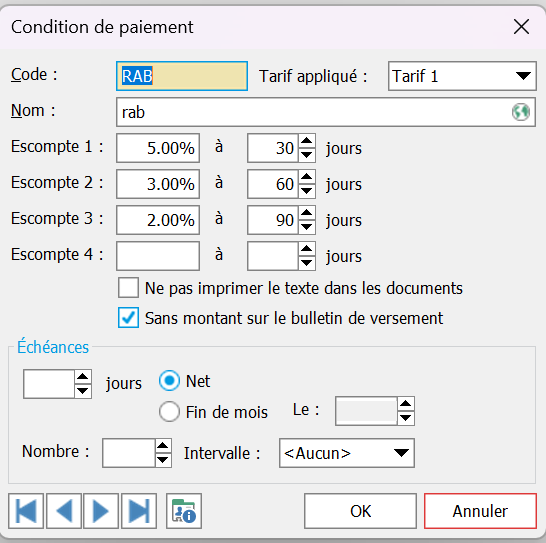Uncheck Sans montant sur le bulletin de versement
Image resolution: width=546 pixels, height=543 pixels.
[128, 317]
